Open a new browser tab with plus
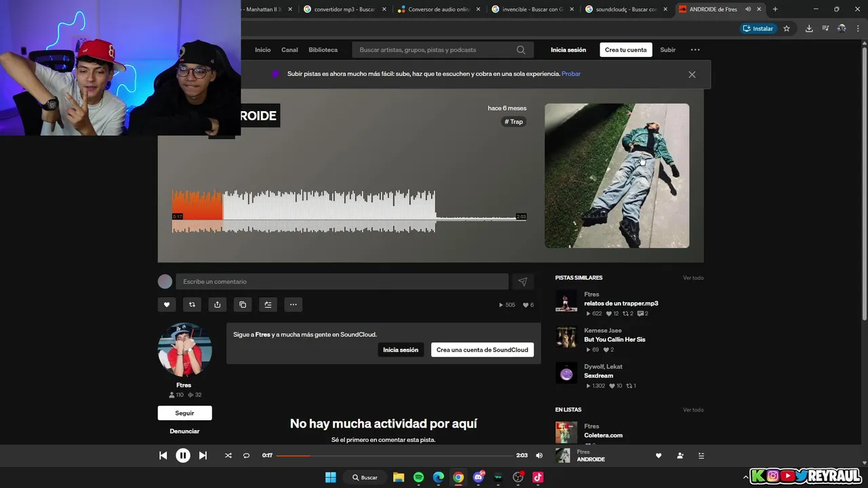 pos(775,9)
